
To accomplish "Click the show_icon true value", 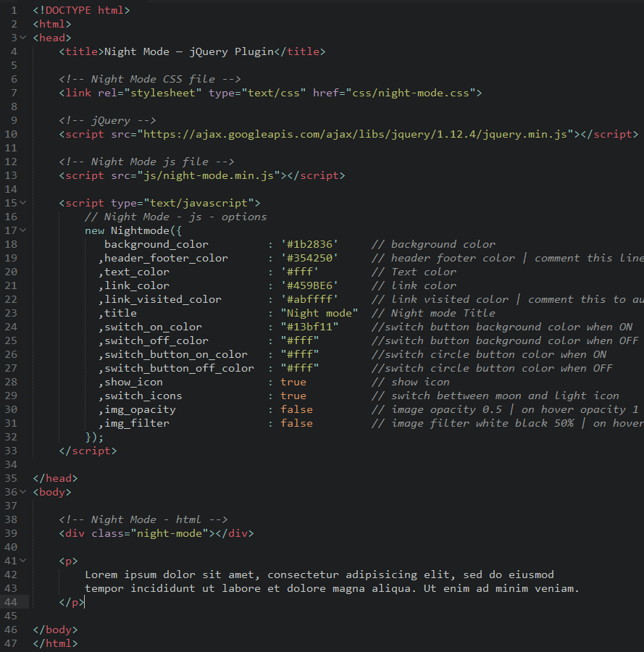I will pyautogui.click(x=293, y=382).
